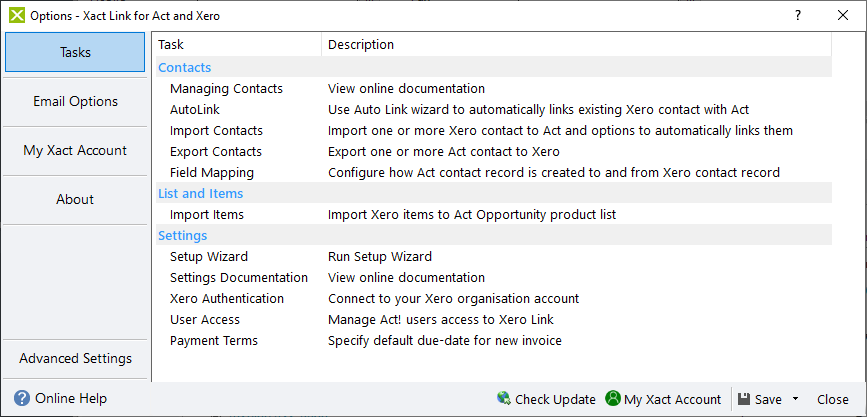Click the Online Help question mark icon
The image size is (867, 417).
coord(22,399)
